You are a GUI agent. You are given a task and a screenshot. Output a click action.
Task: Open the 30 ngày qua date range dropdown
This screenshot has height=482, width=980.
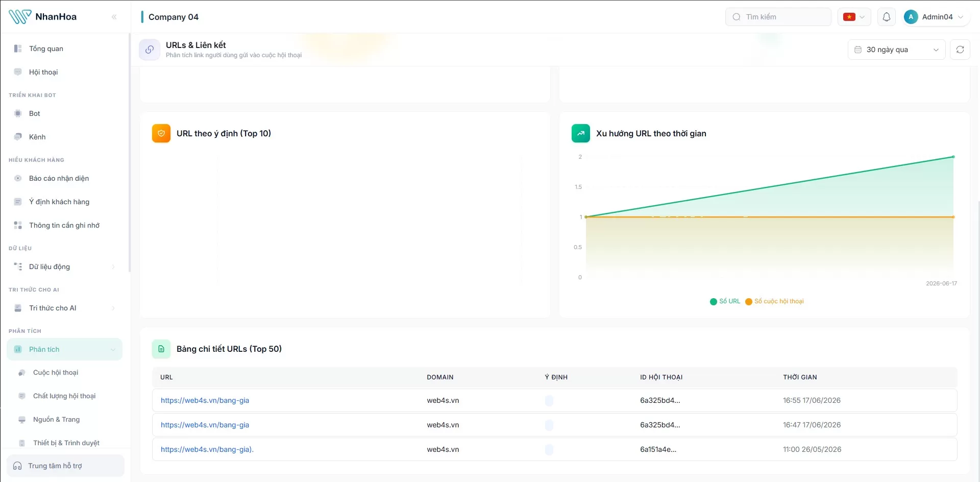pyautogui.click(x=897, y=50)
